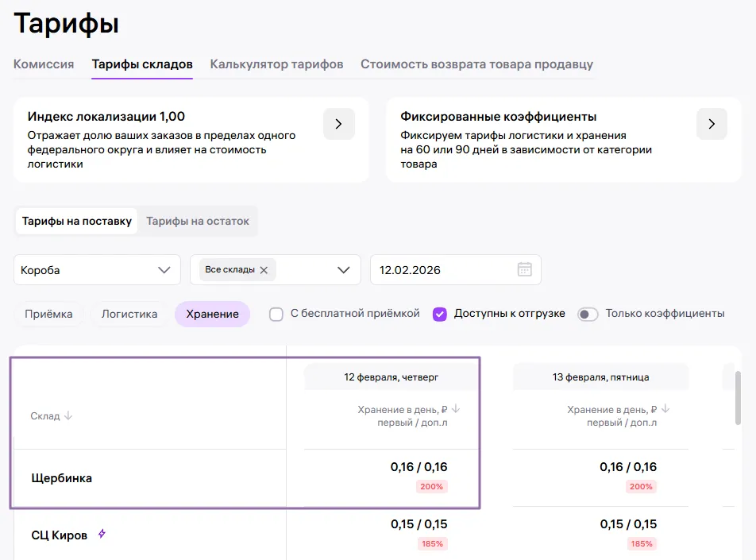Sort 12 февраля storage column arrow

tap(456, 409)
